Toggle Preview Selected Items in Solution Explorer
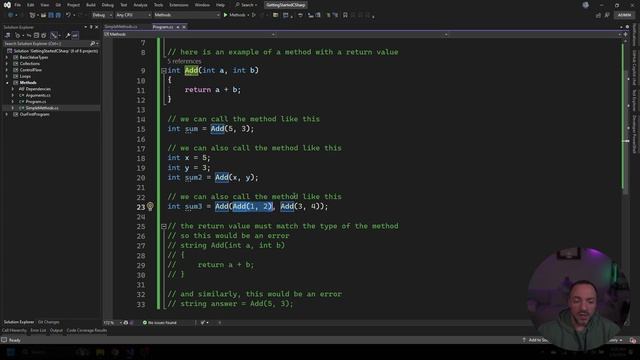 tap(75, 36)
